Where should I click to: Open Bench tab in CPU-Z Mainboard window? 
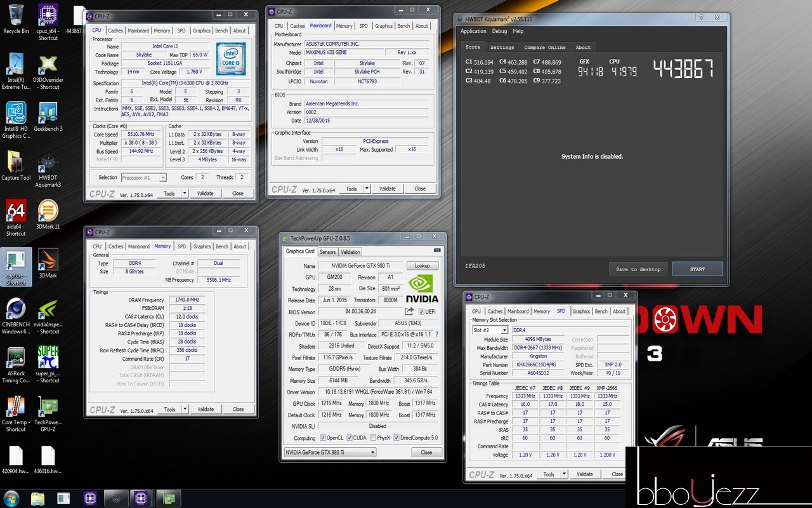pos(403,26)
